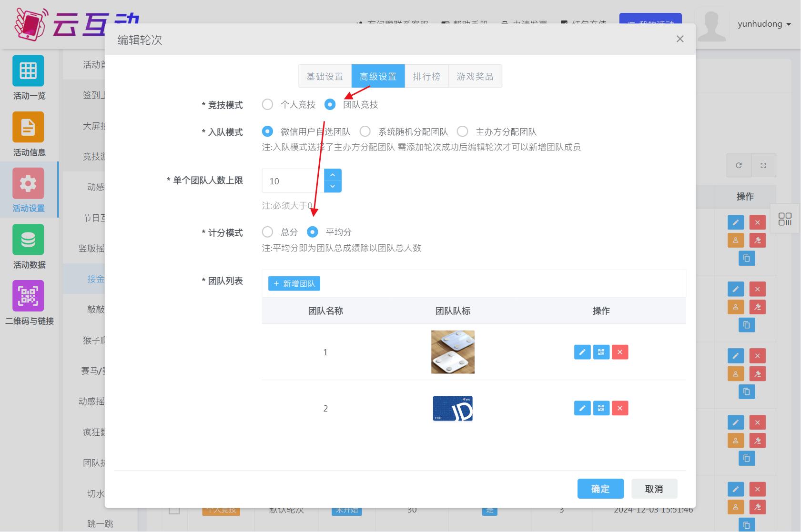Open the yunhudong user dropdown
801x532 pixels.
coord(764,24)
